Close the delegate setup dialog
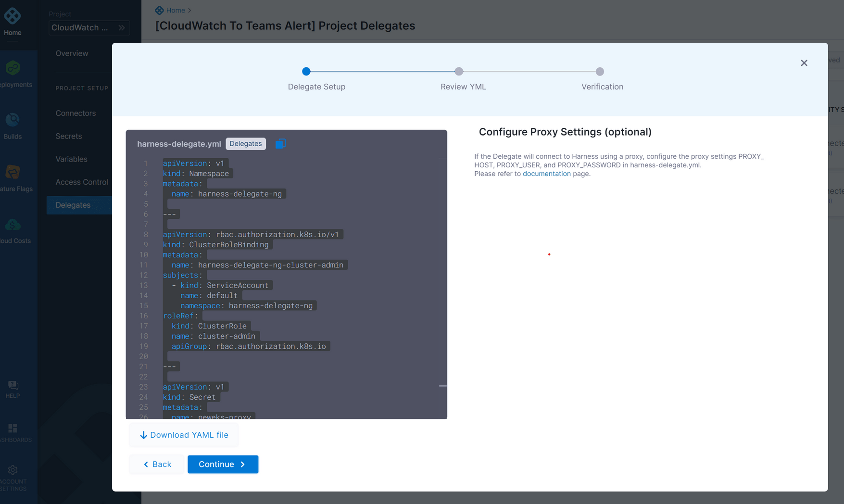The height and width of the screenshot is (504, 844). pyautogui.click(x=804, y=63)
